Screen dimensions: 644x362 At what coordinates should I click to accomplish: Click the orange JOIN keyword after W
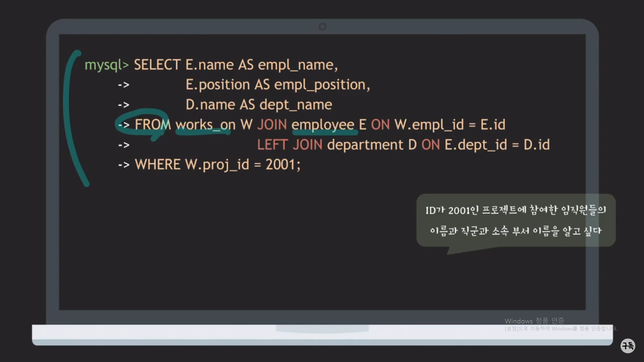point(272,125)
